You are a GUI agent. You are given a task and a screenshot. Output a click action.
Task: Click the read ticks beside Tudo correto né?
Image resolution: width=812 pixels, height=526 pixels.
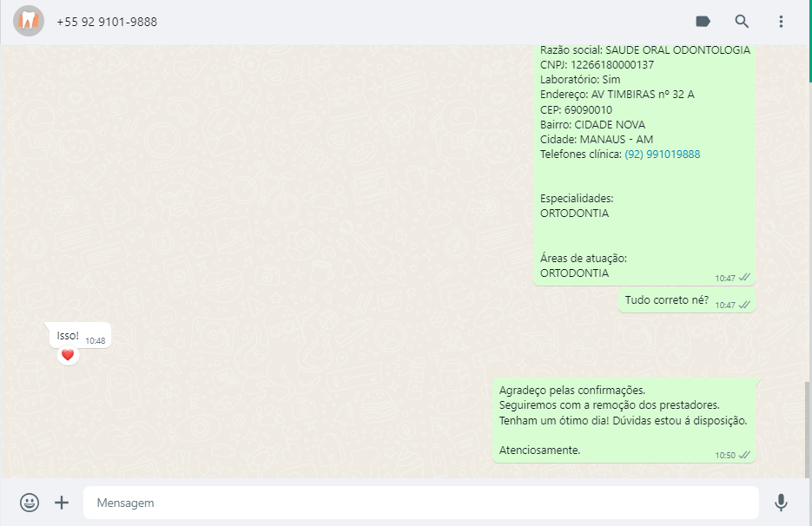coord(744,305)
